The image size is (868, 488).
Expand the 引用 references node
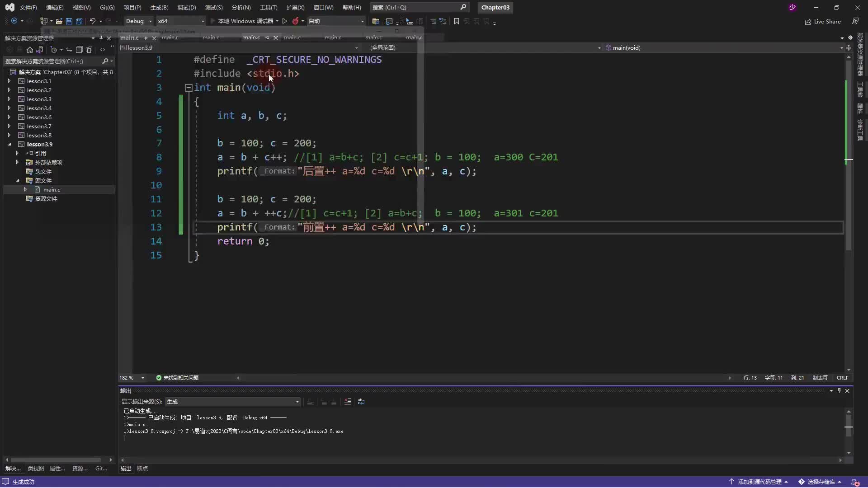17,153
